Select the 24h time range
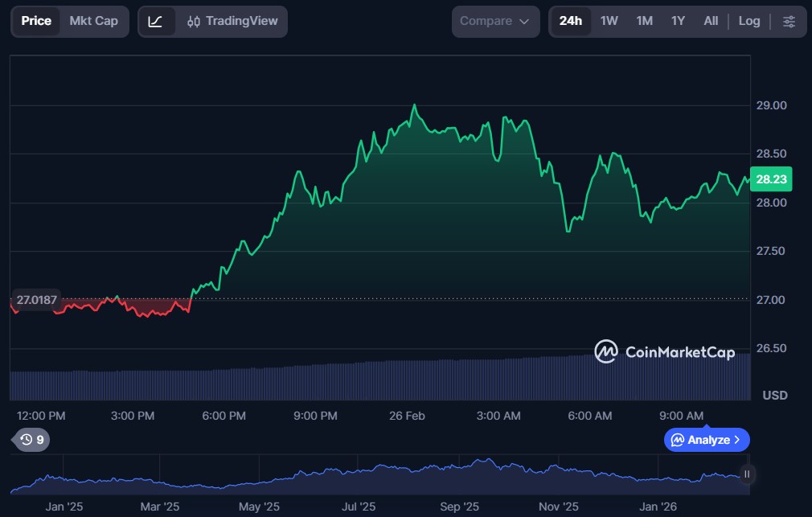The width and height of the screenshot is (812, 517). tap(570, 22)
